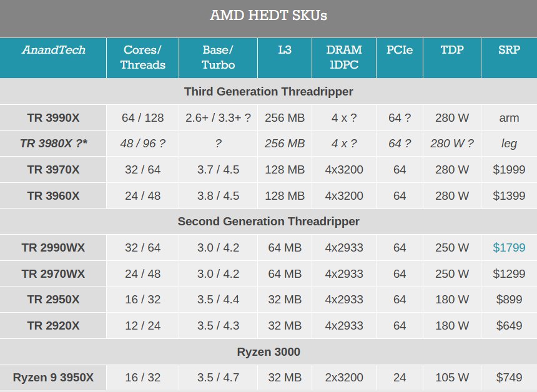The image size is (537, 392).
Task: Click the AMD HEDT SKUs title
Action: pos(268,16)
